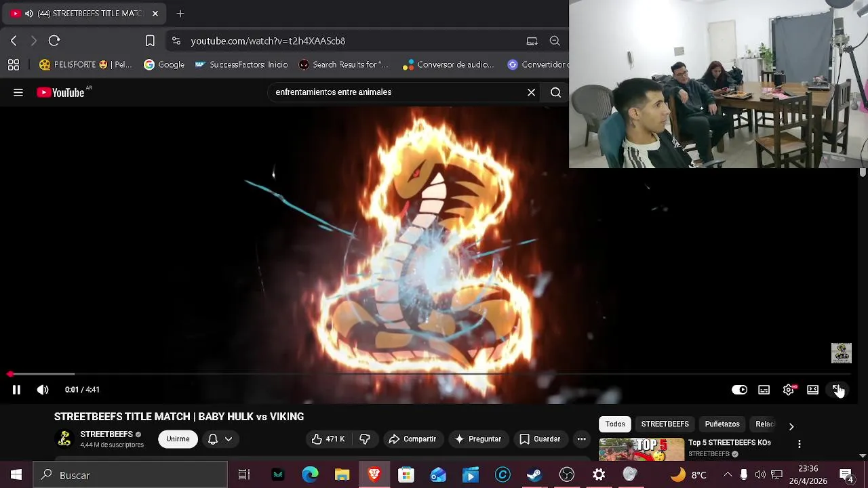
Task: Go back in browser history
Action: [14, 41]
